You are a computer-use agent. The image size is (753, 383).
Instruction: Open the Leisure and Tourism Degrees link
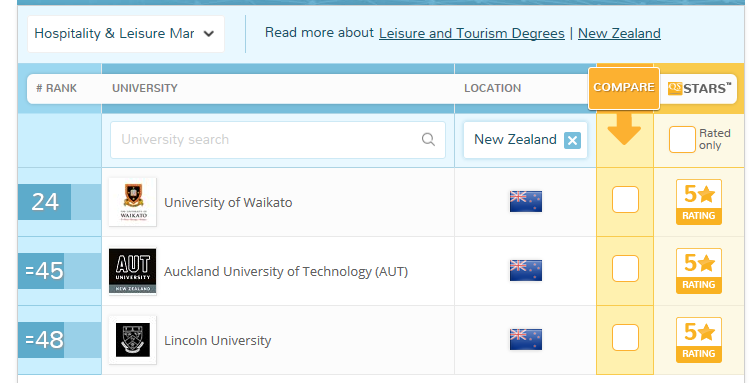click(x=472, y=34)
